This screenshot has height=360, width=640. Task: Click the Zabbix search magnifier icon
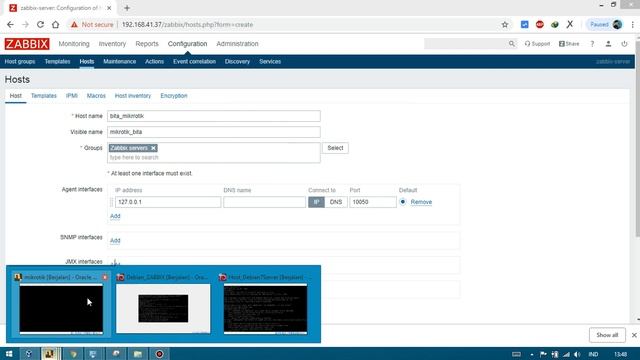point(511,44)
